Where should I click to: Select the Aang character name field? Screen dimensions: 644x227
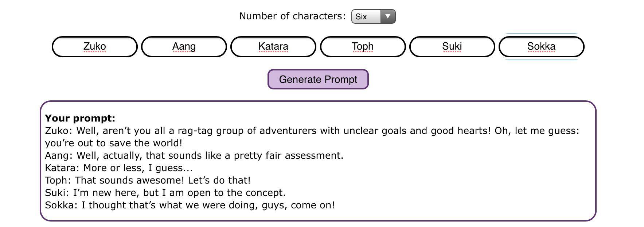click(184, 47)
